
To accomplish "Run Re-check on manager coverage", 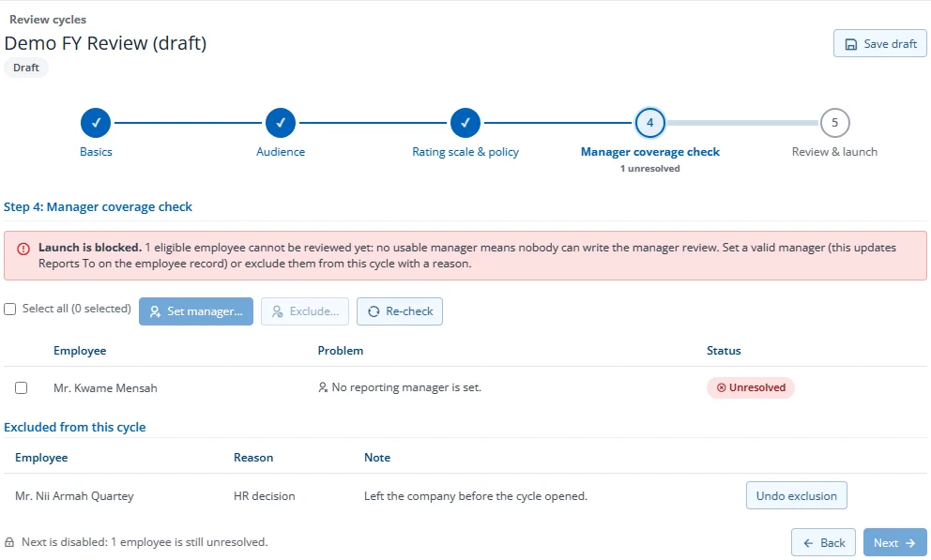I will (400, 311).
